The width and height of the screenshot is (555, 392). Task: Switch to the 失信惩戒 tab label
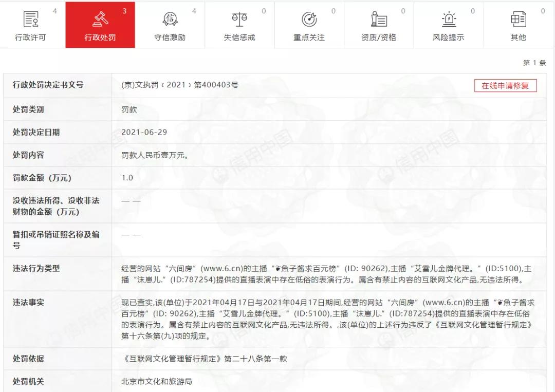point(239,38)
